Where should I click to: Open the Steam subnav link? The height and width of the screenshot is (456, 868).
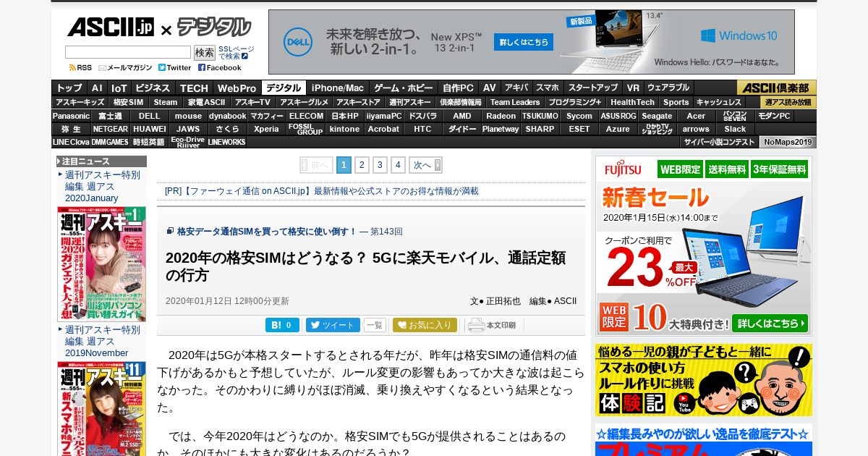point(166,102)
